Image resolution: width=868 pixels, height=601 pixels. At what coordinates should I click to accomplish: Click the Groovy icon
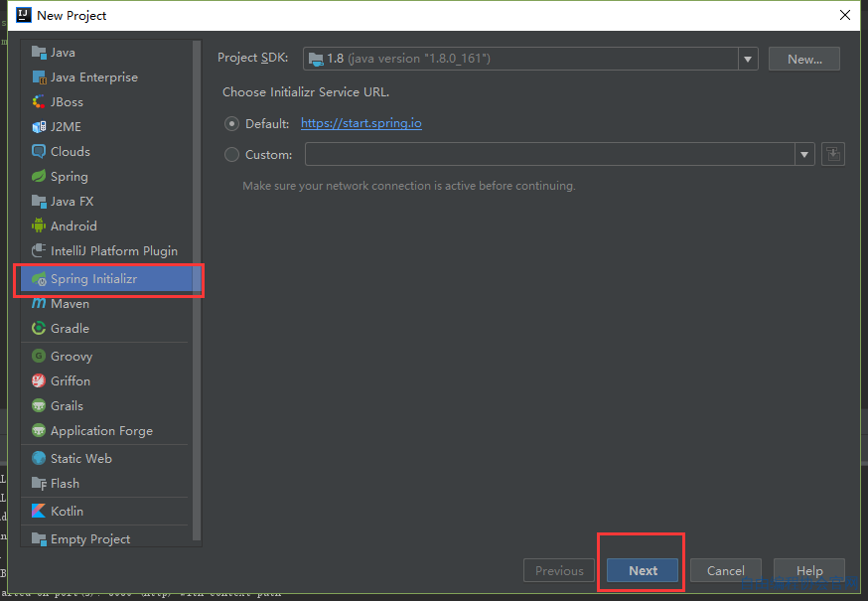pyautogui.click(x=39, y=357)
